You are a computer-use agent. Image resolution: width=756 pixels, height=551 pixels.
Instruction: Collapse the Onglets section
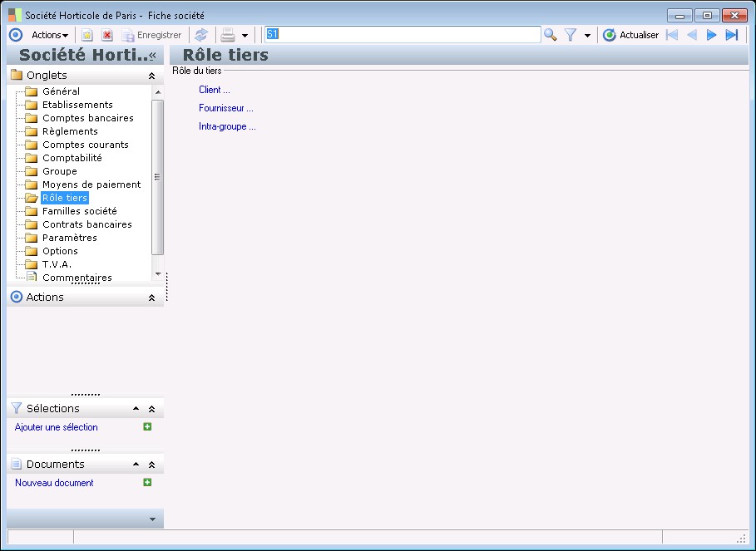point(151,76)
